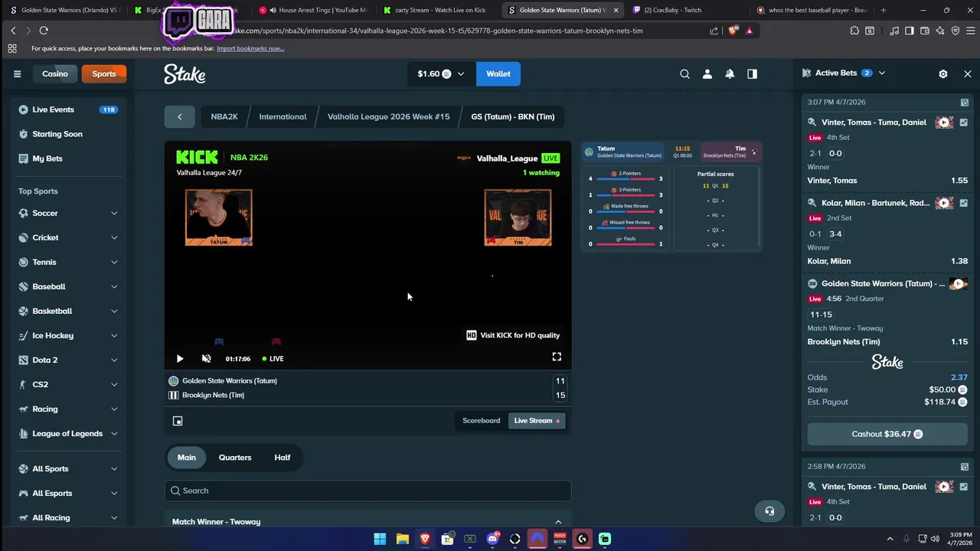The image size is (980, 551).
Task: Expand the Active Bets dropdown
Action: click(x=881, y=73)
